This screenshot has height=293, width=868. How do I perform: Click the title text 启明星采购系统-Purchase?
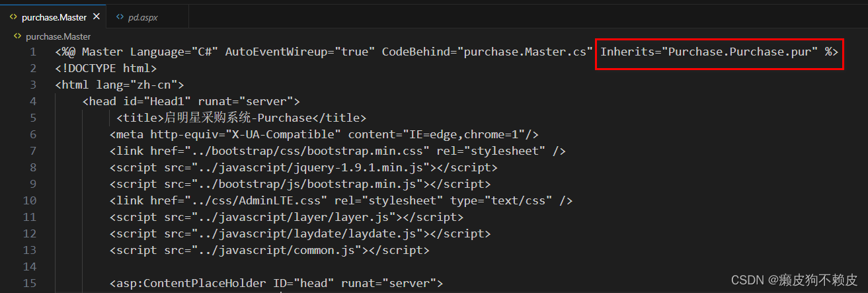237,118
